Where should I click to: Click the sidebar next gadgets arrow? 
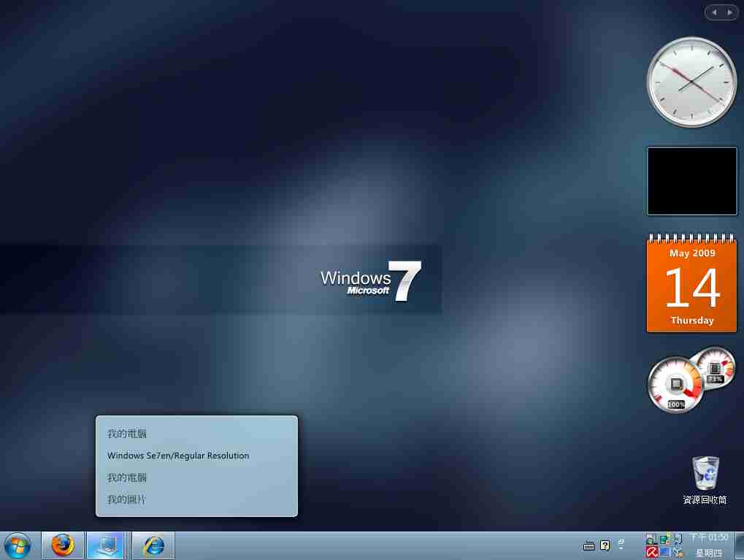point(729,12)
